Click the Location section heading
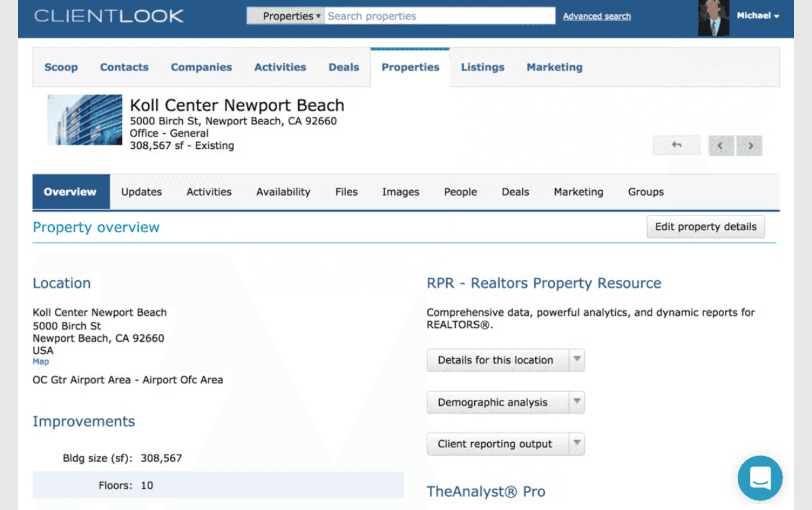 (x=62, y=283)
